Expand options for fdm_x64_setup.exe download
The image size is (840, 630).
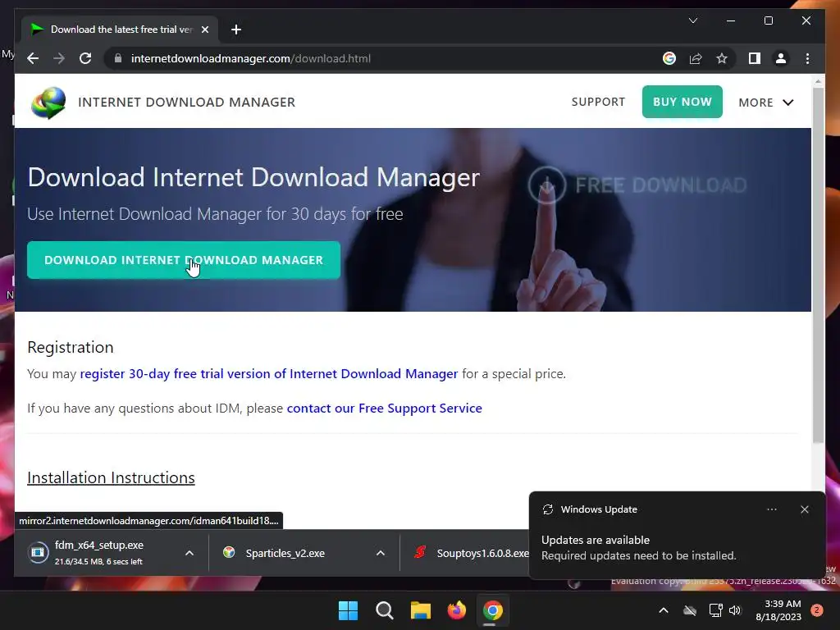pyautogui.click(x=189, y=553)
